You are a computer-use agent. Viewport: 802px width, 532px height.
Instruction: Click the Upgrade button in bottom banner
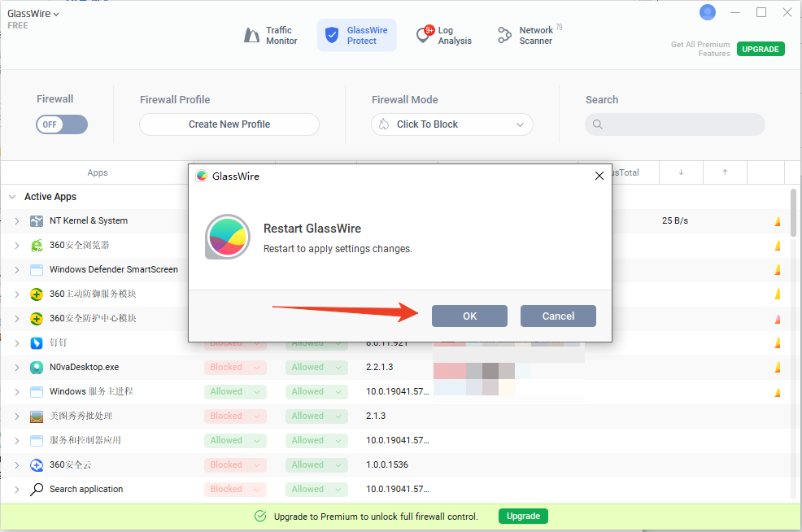coord(523,517)
